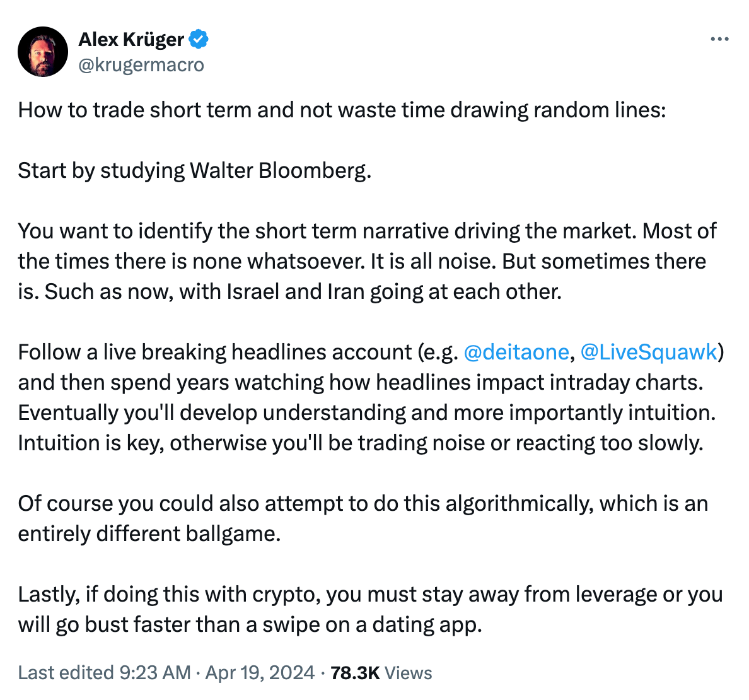Image resolution: width=749 pixels, height=700 pixels.
Task: Open the @LiveSquawk breaking headlines account
Action: click(x=649, y=352)
